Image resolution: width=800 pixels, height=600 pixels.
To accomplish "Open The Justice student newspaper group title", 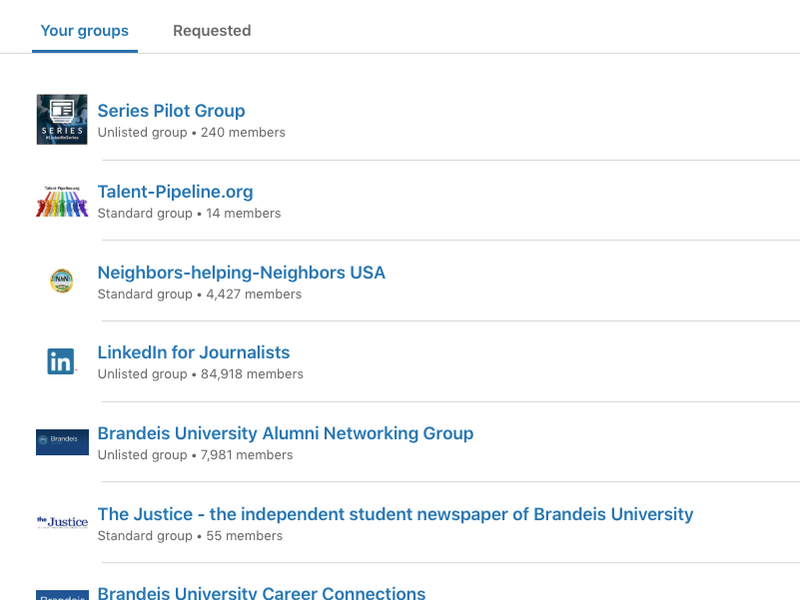I will [x=395, y=515].
